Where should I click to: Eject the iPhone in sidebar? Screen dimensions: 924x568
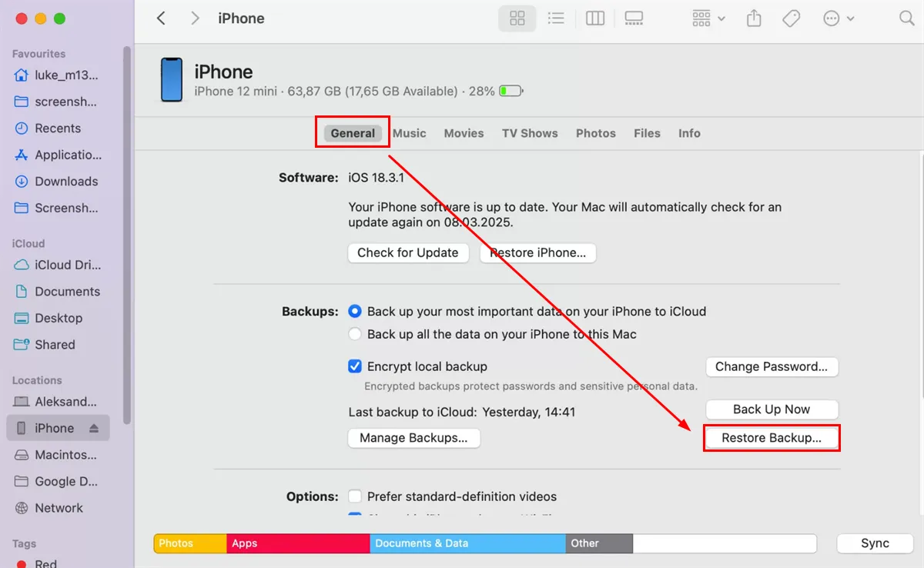pos(94,429)
